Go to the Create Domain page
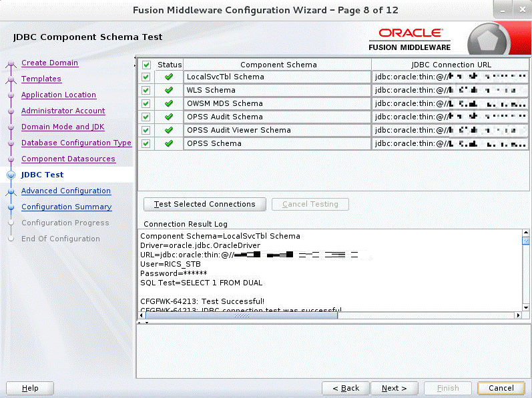532x398 pixels. [x=50, y=63]
